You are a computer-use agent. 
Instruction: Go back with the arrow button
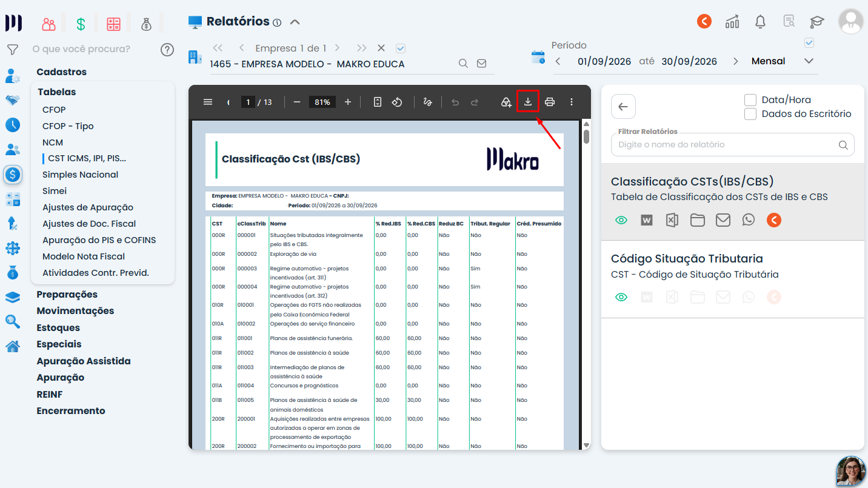click(x=623, y=107)
